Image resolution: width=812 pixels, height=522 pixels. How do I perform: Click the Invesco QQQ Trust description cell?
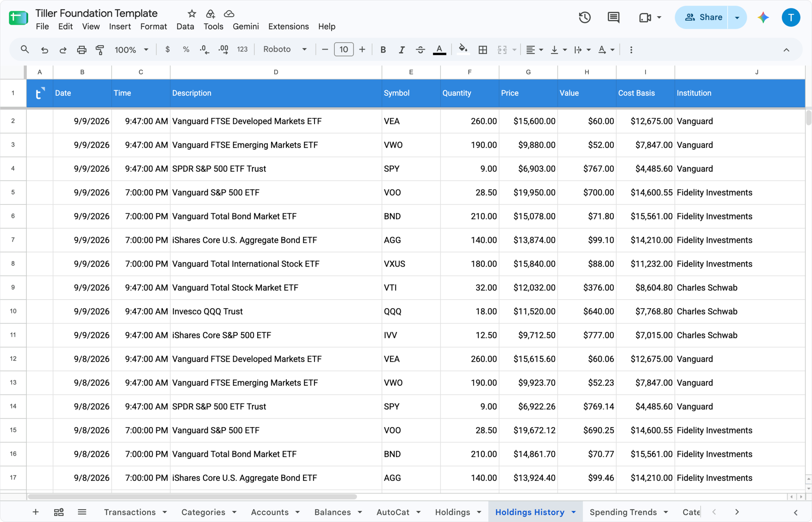276,311
